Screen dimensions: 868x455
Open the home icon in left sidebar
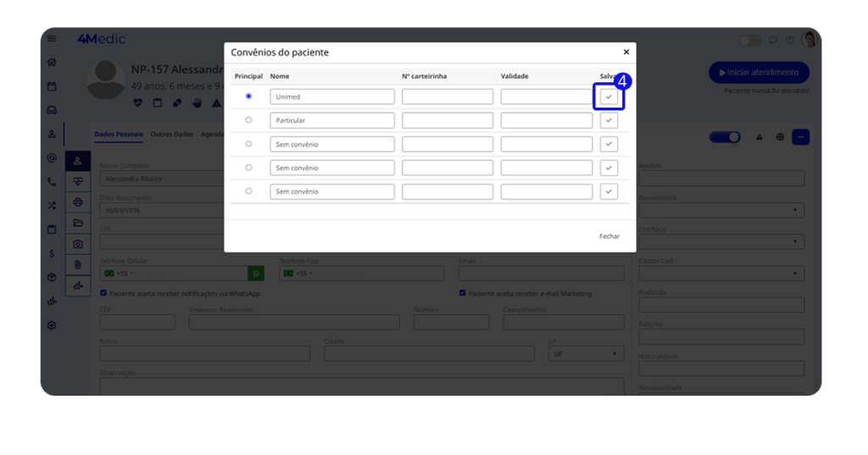(x=52, y=62)
